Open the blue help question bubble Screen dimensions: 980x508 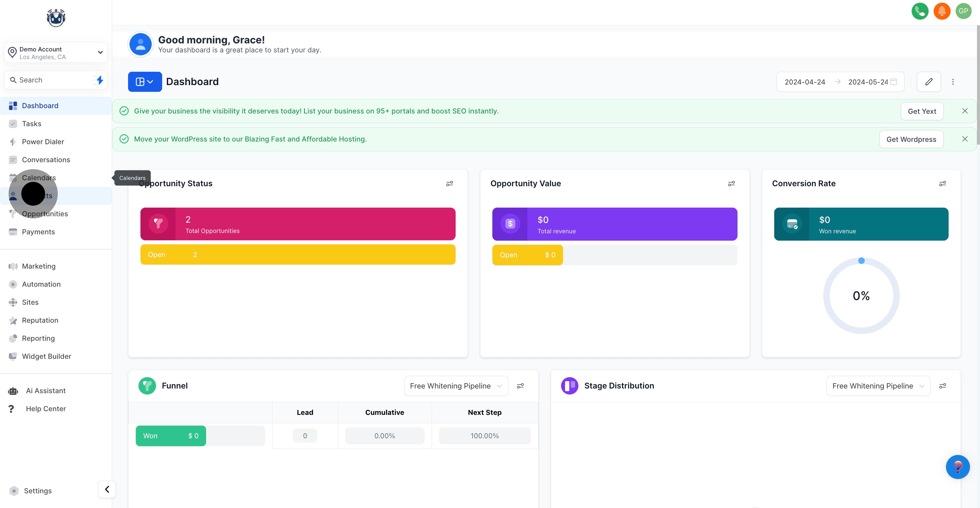957,467
